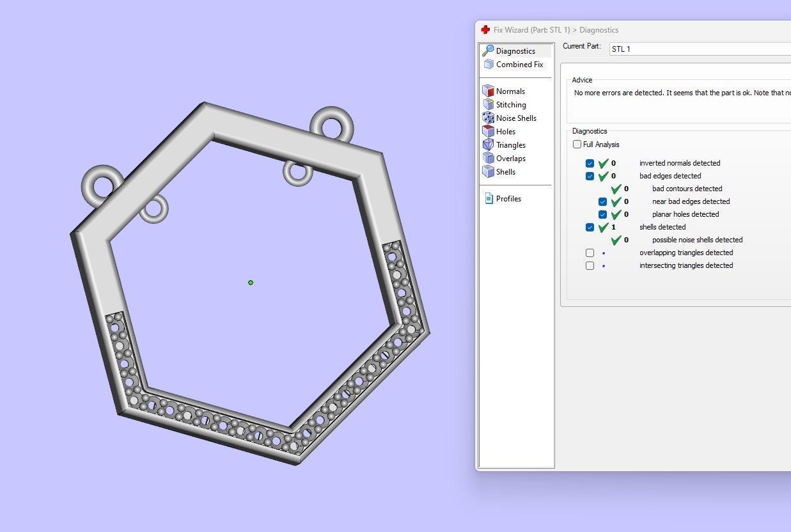The width and height of the screenshot is (791, 532).
Task: Uncheck shells detected checkbox
Action: pyautogui.click(x=590, y=227)
